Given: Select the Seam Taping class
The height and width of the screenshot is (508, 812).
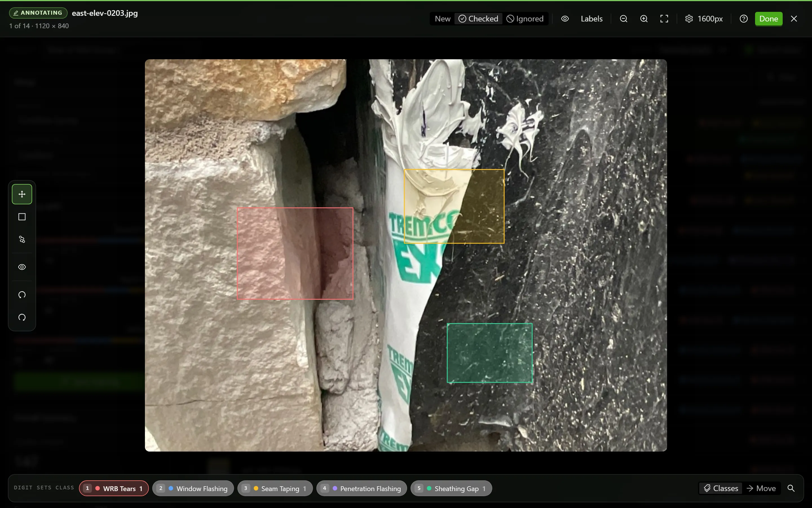Looking at the screenshot, I should (275, 489).
